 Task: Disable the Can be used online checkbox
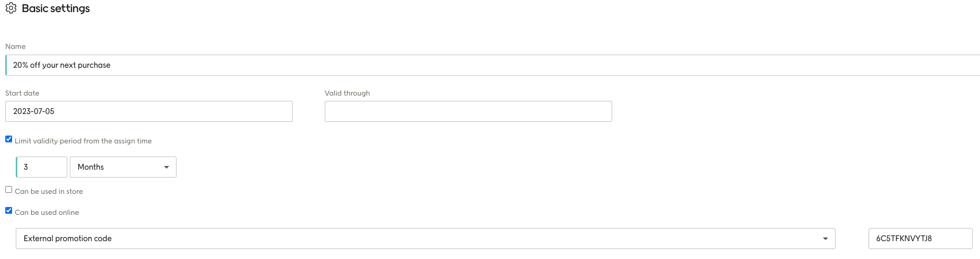click(8, 211)
